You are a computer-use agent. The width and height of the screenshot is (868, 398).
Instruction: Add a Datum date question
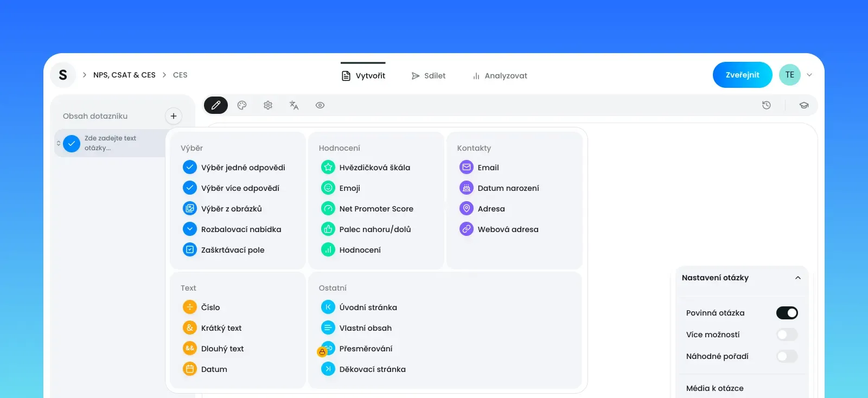coord(206,369)
